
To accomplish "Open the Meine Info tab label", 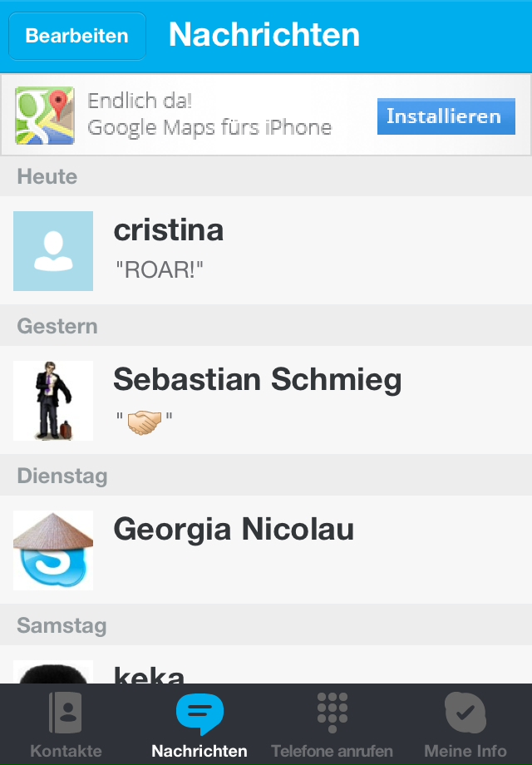I will (x=465, y=751).
